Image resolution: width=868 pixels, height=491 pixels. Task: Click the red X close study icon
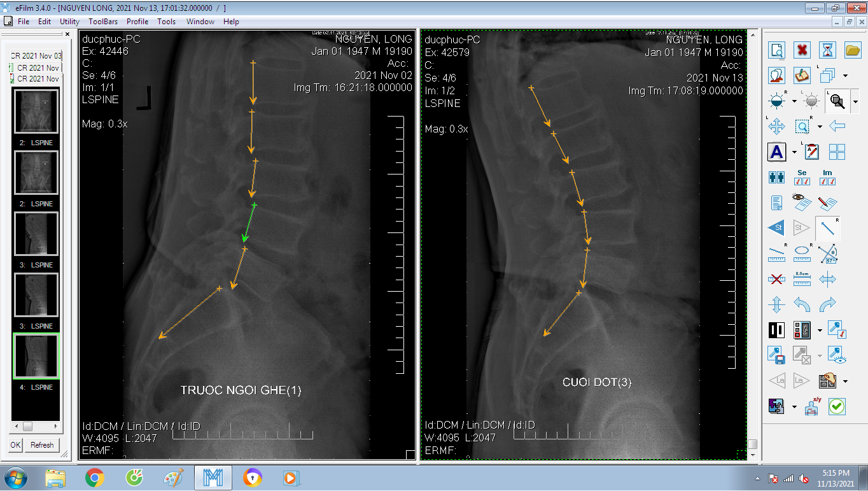[x=802, y=50]
